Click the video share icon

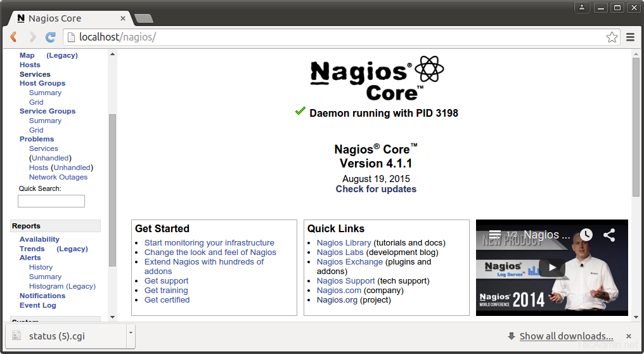pos(609,235)
